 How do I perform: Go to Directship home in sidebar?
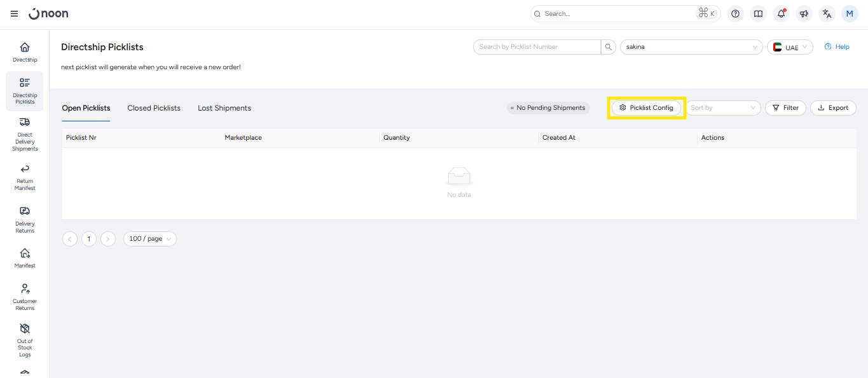[25, 52]
